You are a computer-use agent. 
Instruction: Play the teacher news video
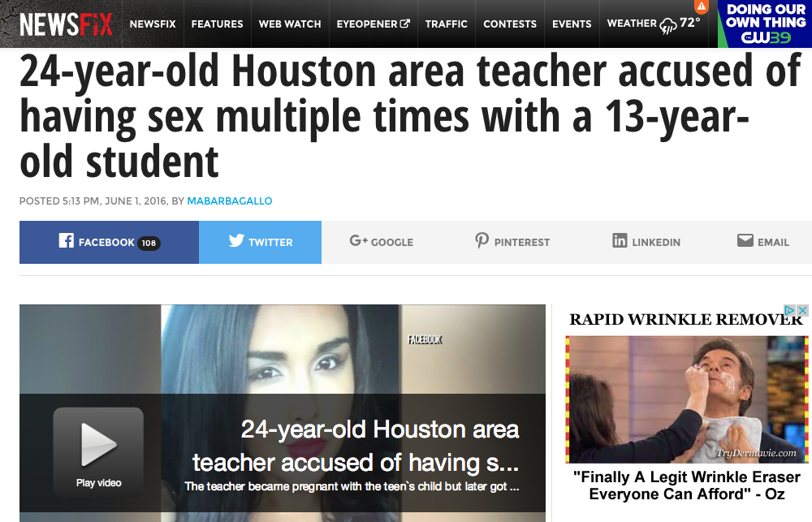[98, 451]
